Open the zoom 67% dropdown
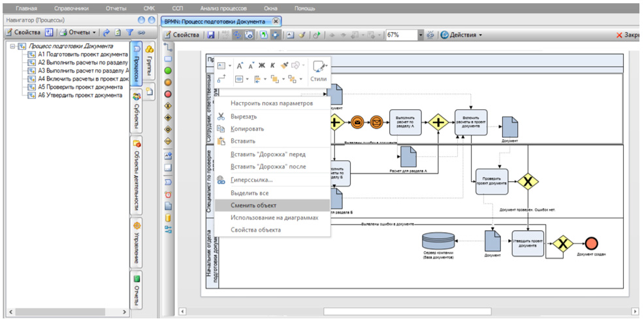Viewport: 644px width, 321px height. (x=421, y=35)
